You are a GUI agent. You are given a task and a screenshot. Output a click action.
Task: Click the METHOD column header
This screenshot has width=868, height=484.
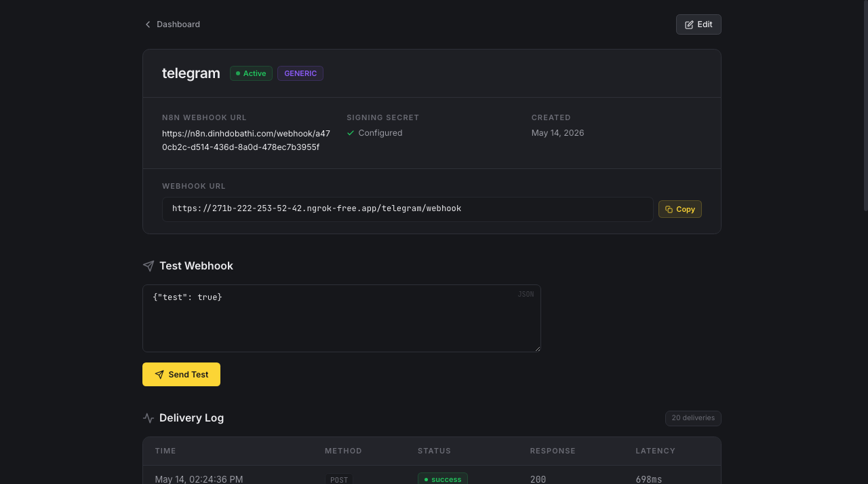[x=343, y=451]
